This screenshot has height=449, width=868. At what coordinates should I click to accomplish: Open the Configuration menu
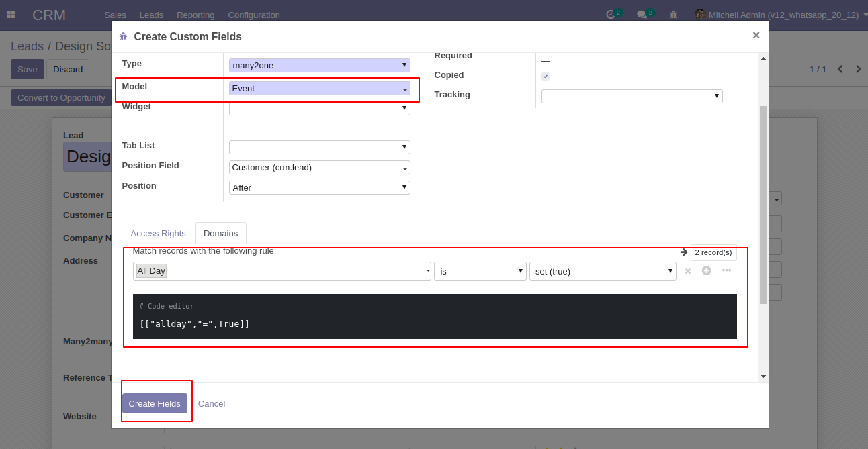(x=254, y=15)
